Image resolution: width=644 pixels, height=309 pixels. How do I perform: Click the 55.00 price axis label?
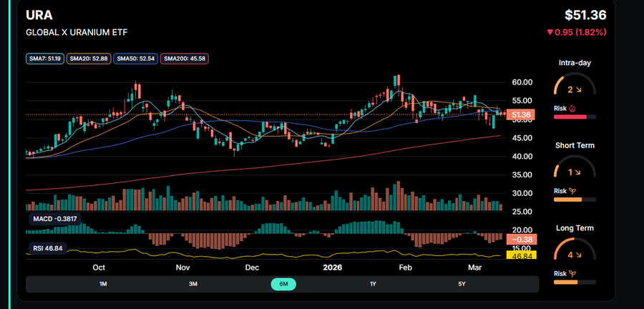click(x=522, y=101)
